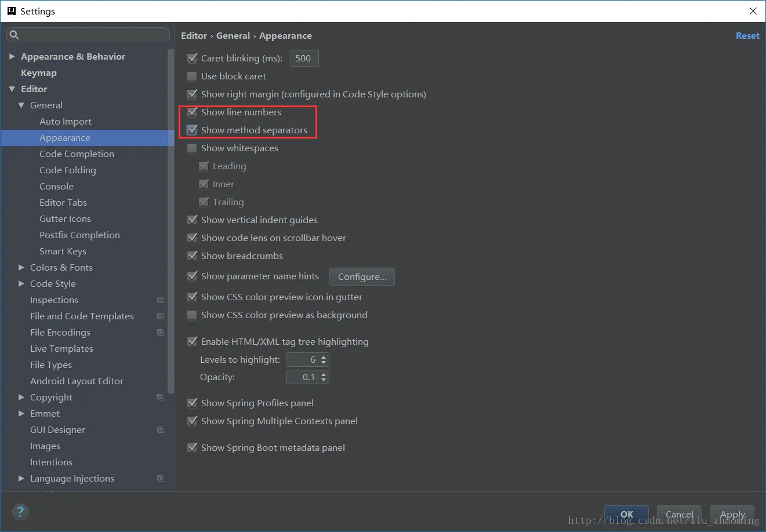Click the settings tree vertical scrollbar

170,220
